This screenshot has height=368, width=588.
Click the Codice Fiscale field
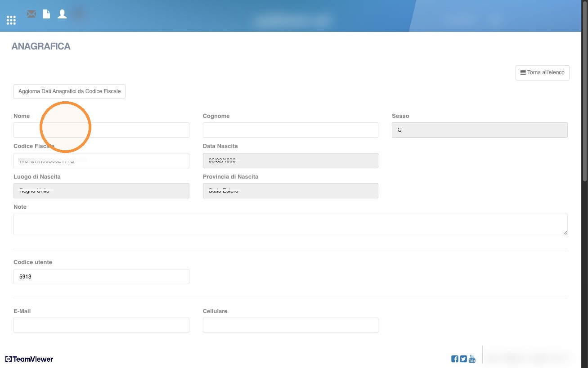pyautogui.click(x=101, y=161)
